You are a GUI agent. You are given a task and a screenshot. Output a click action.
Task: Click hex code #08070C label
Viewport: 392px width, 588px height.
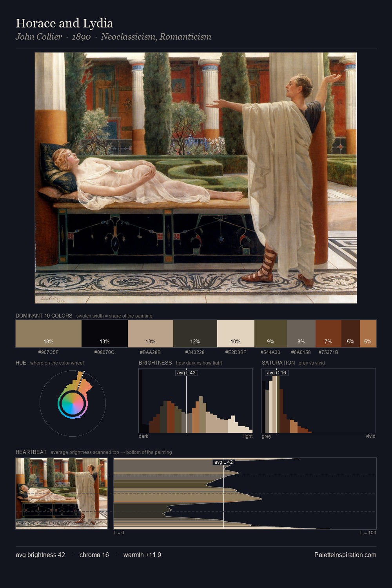point(105,352)
